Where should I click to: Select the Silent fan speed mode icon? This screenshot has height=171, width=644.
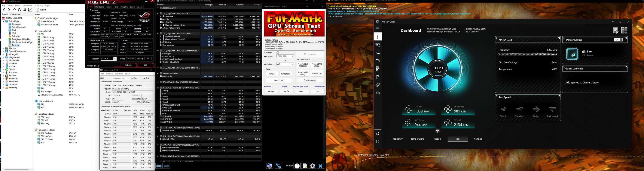tap(503, 109)
